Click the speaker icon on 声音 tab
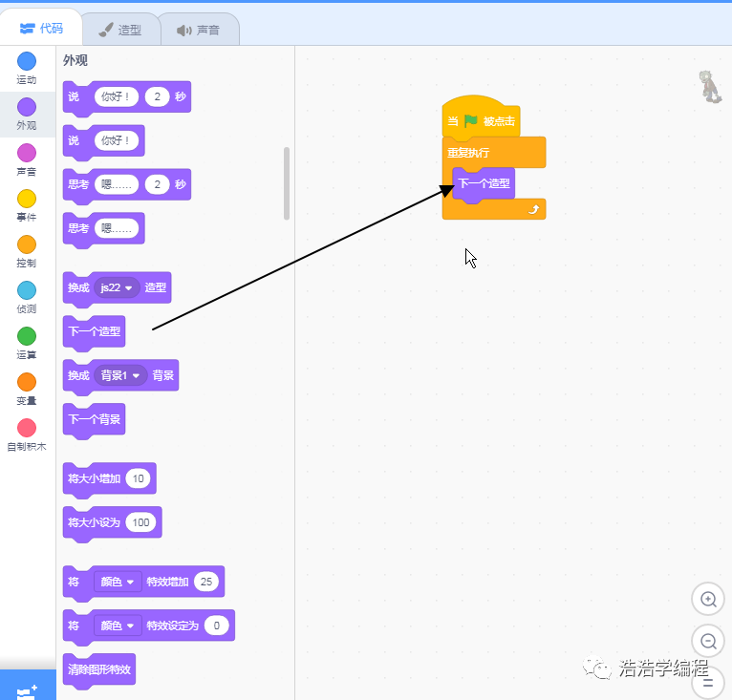 click(183, 31)
